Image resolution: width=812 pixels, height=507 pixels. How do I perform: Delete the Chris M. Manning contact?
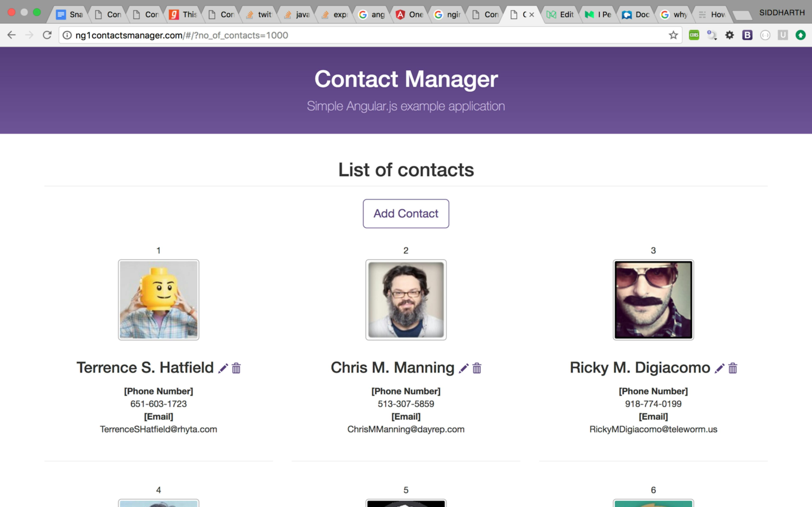476,368
